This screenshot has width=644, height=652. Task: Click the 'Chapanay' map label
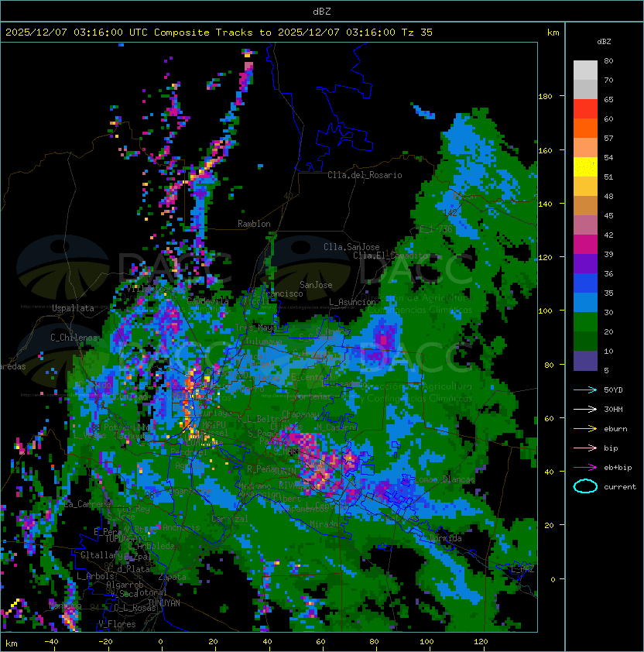pos(301,414)
